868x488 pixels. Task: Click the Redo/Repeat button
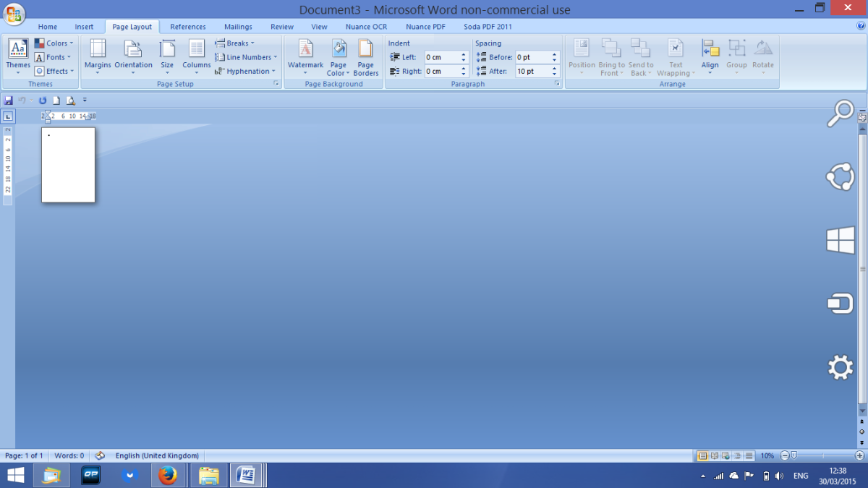[43, 100]
